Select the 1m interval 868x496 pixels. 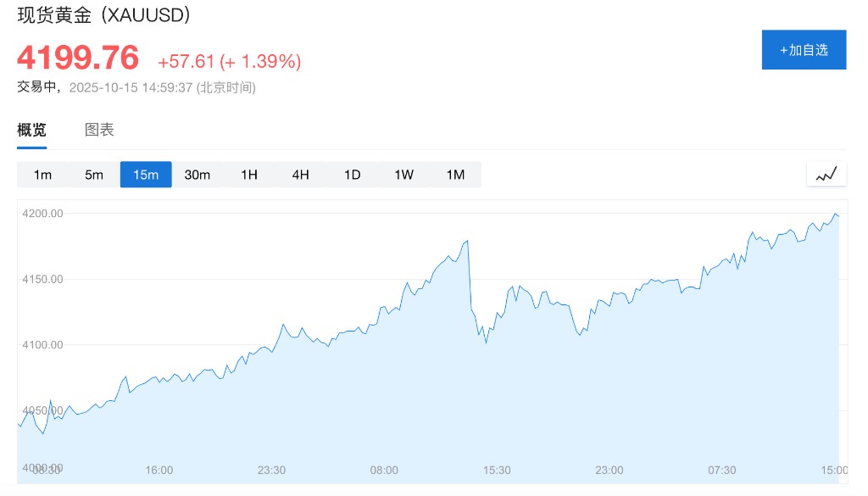pos(42,175)
